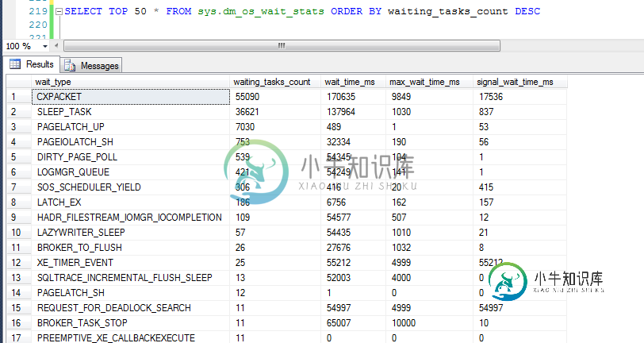644x343 pixels.
Task: Select the waiting_tasks_count column header
Action: 274,82
